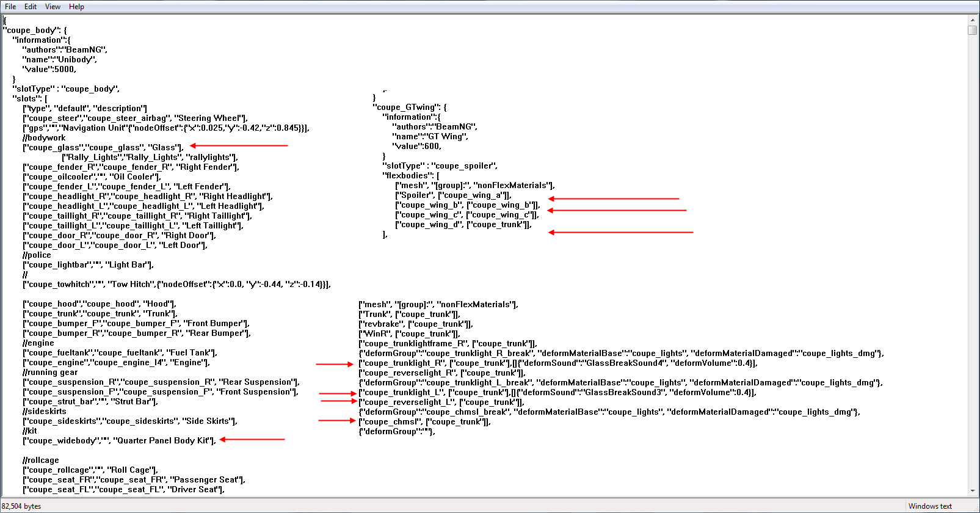The height and width of the screenshot is (513, 980).
Task: Click the Oil Cooler slot line
Action: (x=92, y=176)
